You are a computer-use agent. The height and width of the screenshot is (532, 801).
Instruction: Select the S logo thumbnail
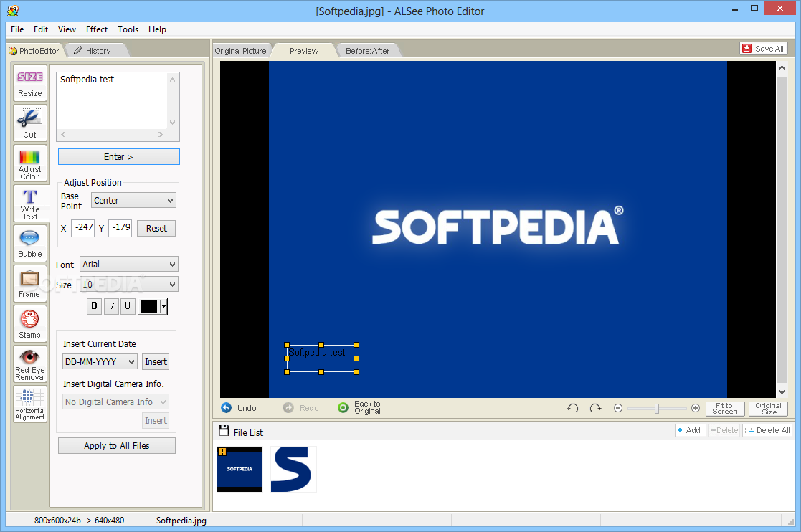coord(294,469)
